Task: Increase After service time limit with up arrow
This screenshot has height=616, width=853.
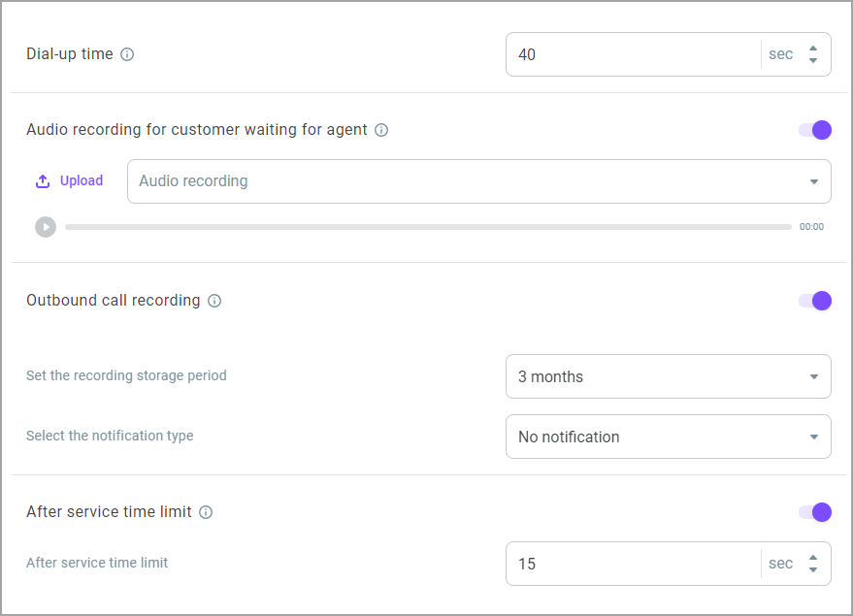Action: coord(813,558)
